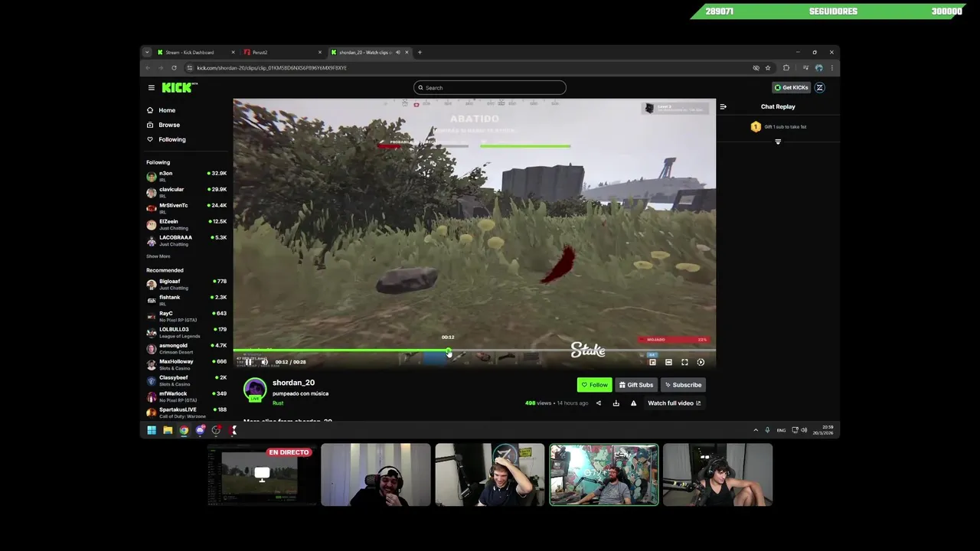The width and height of the screenshot is (980, 551).
Task: Seek on the clip progress bar
Action: click(x=475, y=351)
